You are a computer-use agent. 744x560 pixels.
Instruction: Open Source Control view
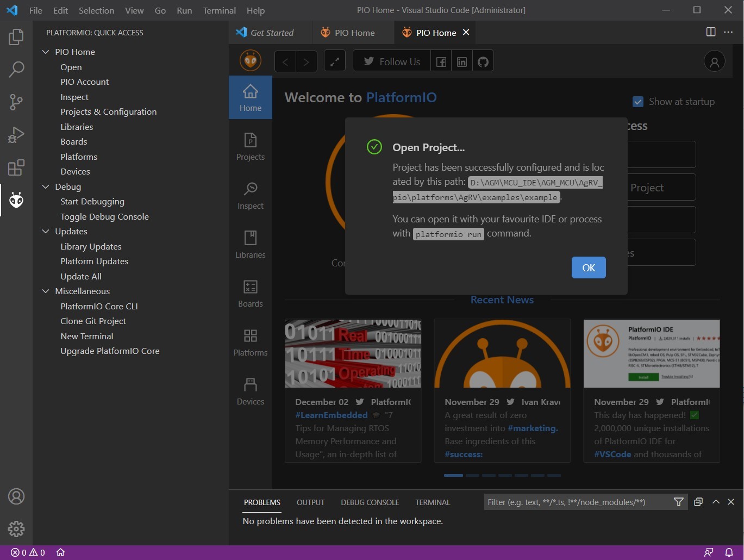tap(16, 102)
